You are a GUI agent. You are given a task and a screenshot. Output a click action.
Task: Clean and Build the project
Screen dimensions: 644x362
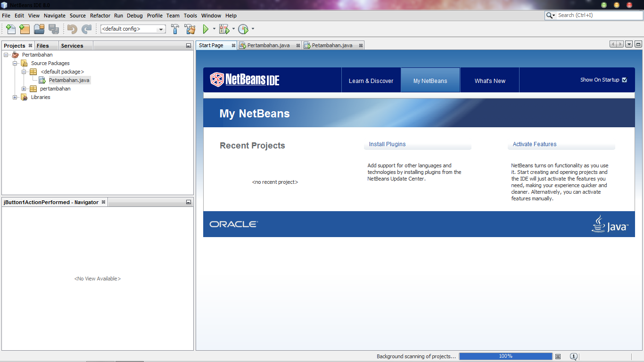coord(190,29)
